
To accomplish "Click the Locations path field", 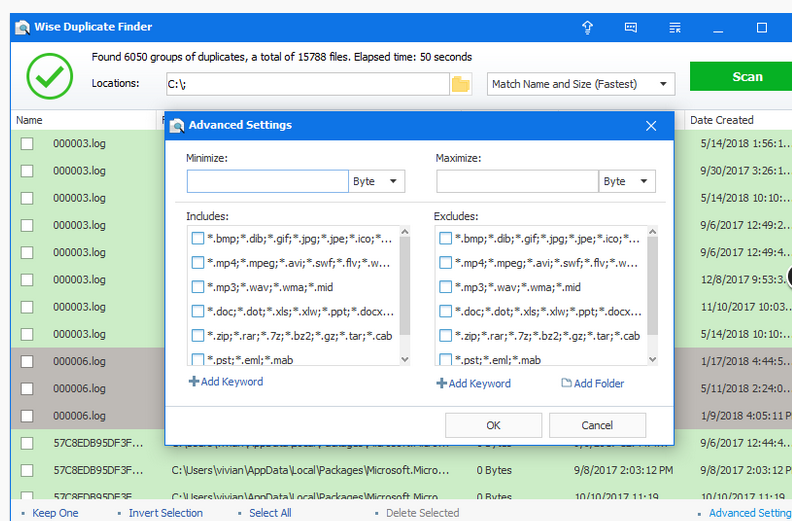I will tap(308, 84).
